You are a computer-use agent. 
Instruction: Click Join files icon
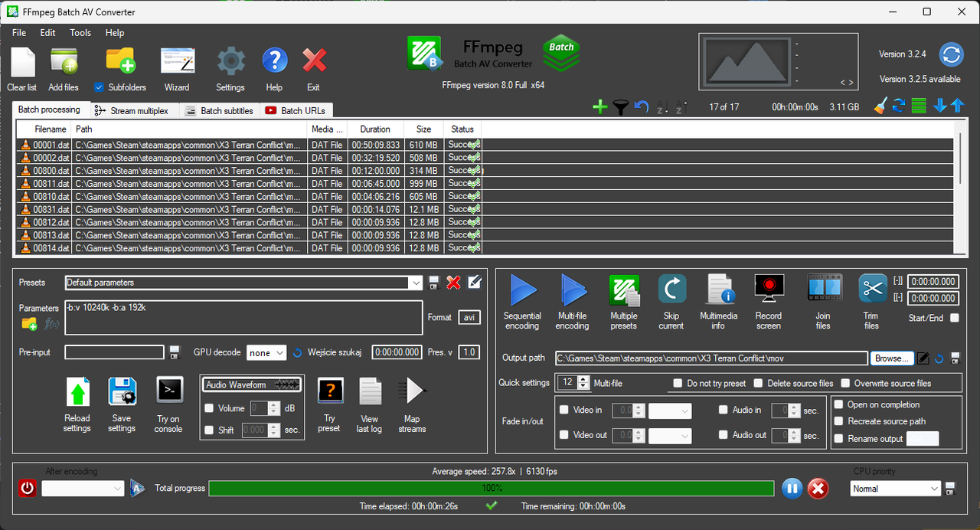tap(824, 289)
